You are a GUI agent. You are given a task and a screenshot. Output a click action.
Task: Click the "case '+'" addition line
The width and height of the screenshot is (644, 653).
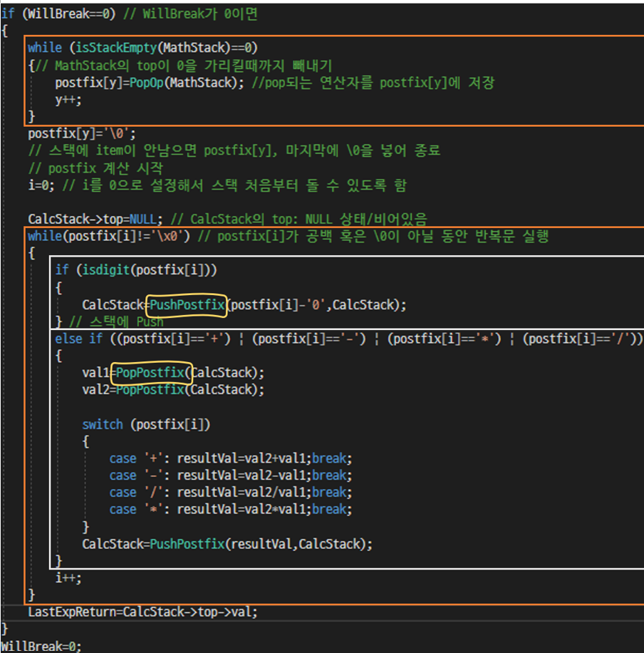tap(231, 458)
